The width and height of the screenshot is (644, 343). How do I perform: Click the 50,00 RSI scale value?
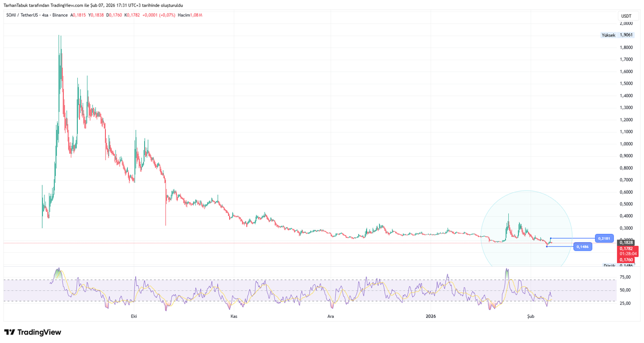coord(625,290)
